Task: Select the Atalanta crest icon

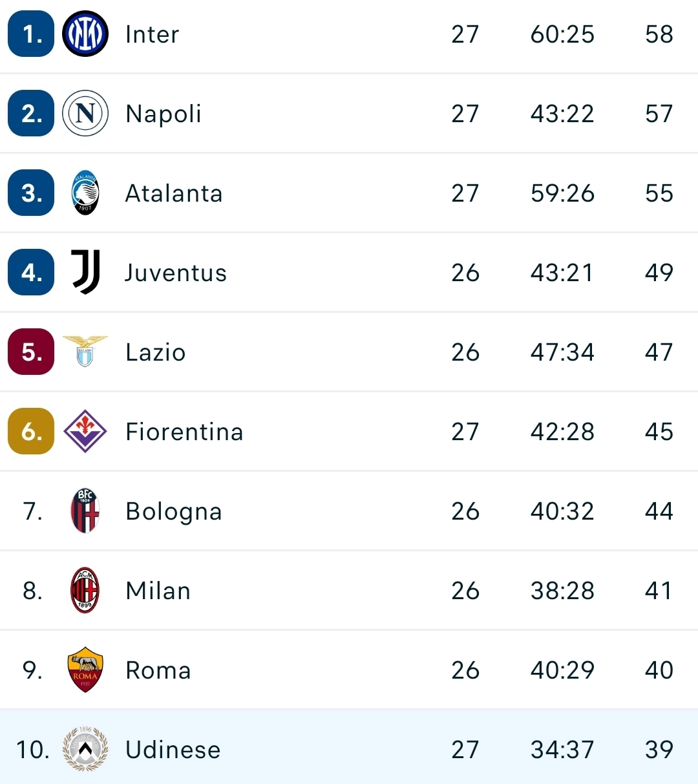Action: (85, 193)
